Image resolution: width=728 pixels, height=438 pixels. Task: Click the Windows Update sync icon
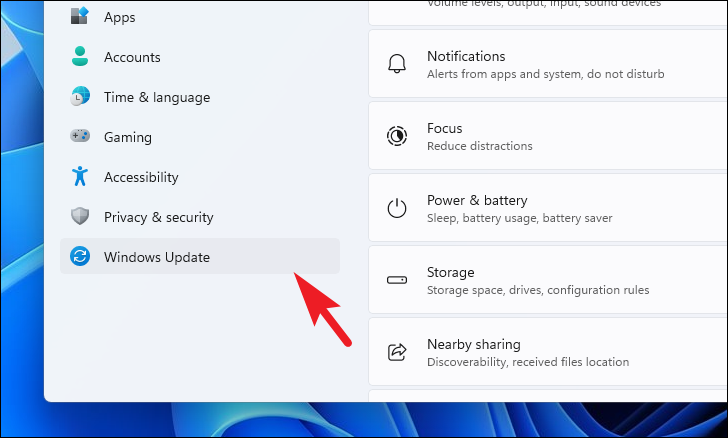pyautogui.click(x=80, y=256)
